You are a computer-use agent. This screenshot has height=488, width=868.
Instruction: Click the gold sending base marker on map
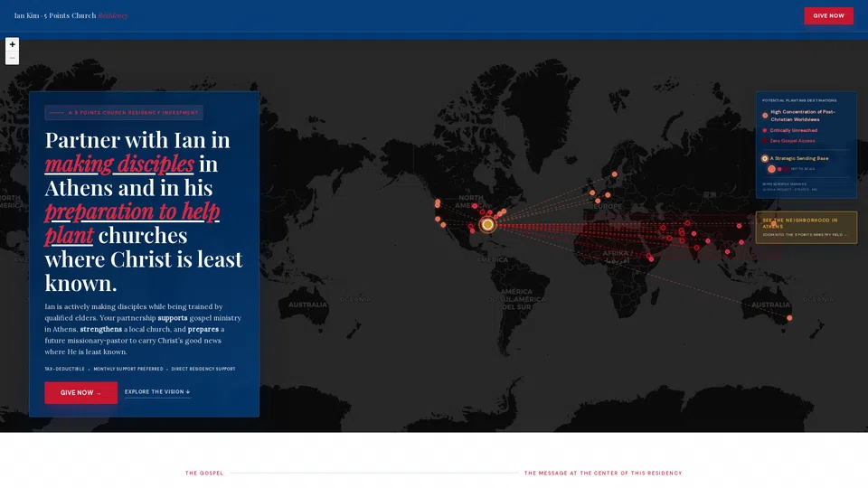click(487, 225)
